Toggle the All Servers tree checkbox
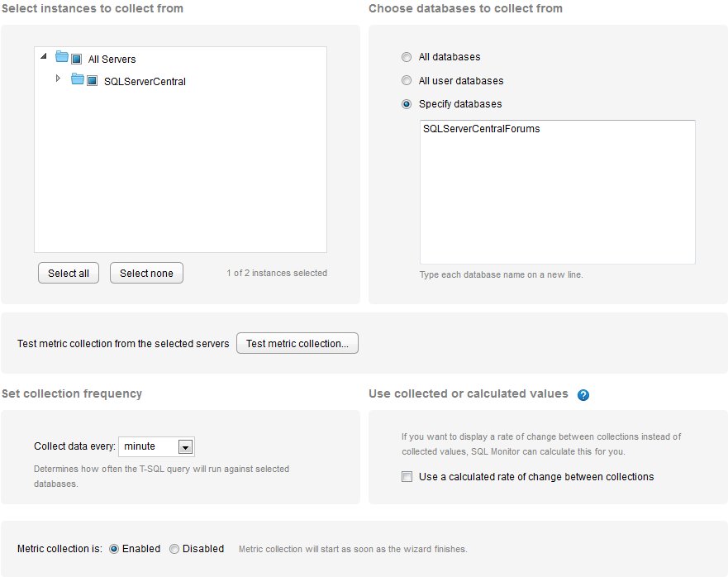 tap(76, 59)
